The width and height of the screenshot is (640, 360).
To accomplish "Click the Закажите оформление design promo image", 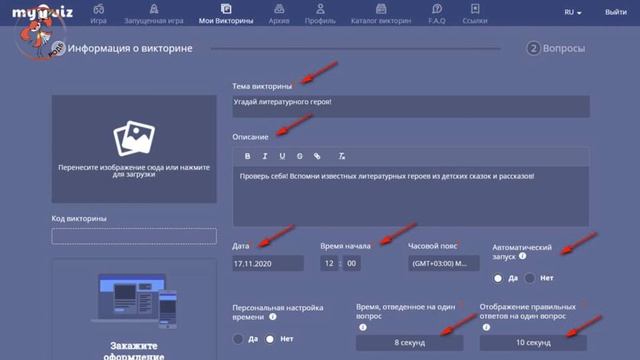I will click(x=134, y=301).
